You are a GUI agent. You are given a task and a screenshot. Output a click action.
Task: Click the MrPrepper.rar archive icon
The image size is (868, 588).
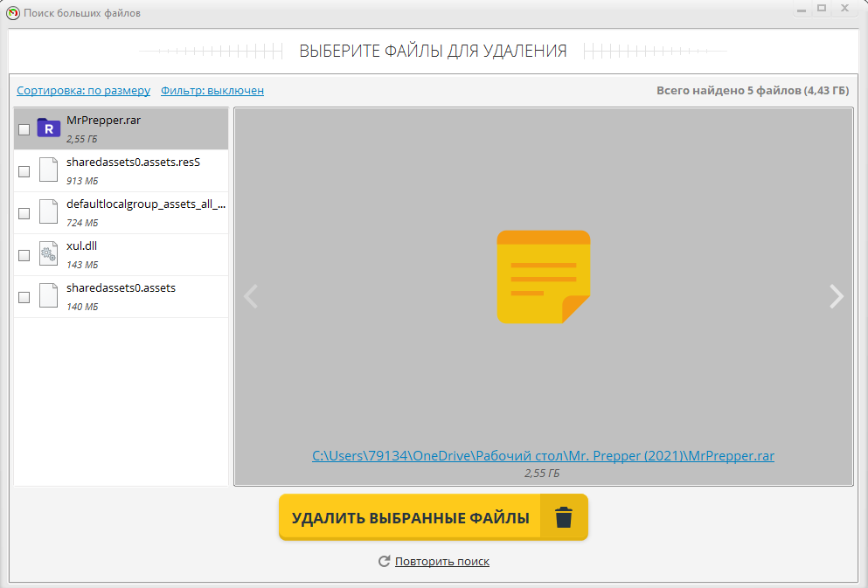coord(49,128)
